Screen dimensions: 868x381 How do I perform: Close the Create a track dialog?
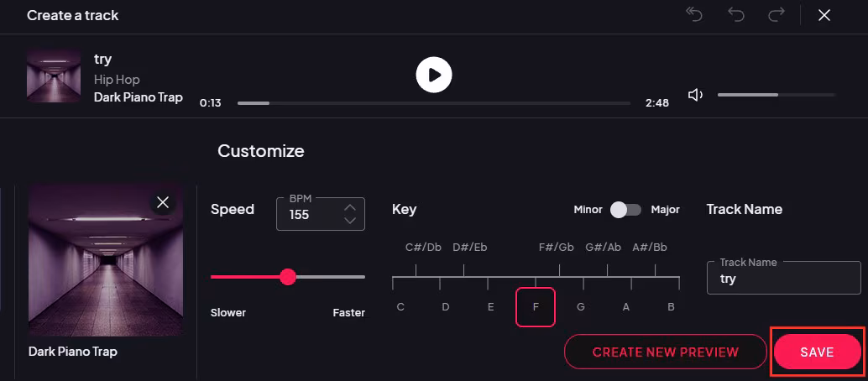click(824, 15)
